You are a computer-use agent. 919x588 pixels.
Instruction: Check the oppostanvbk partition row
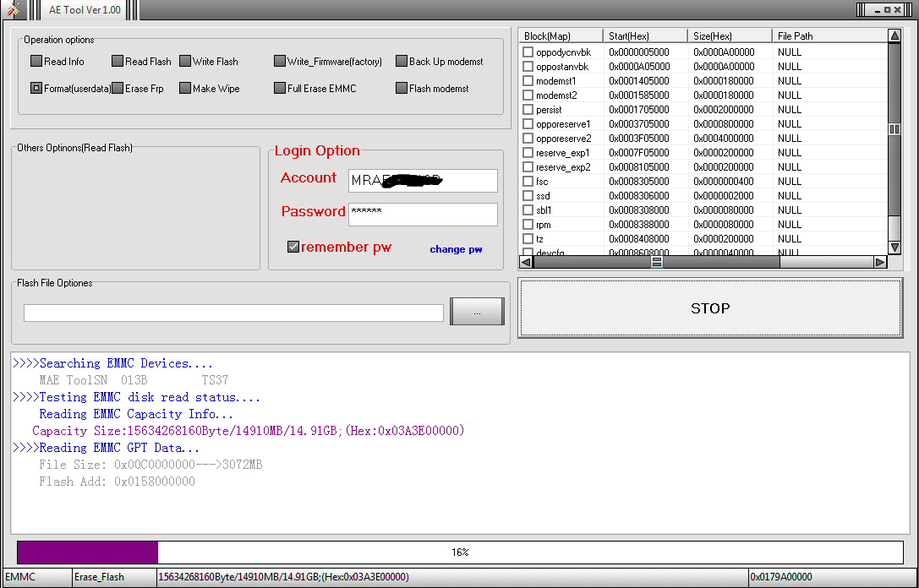(528, 66)
